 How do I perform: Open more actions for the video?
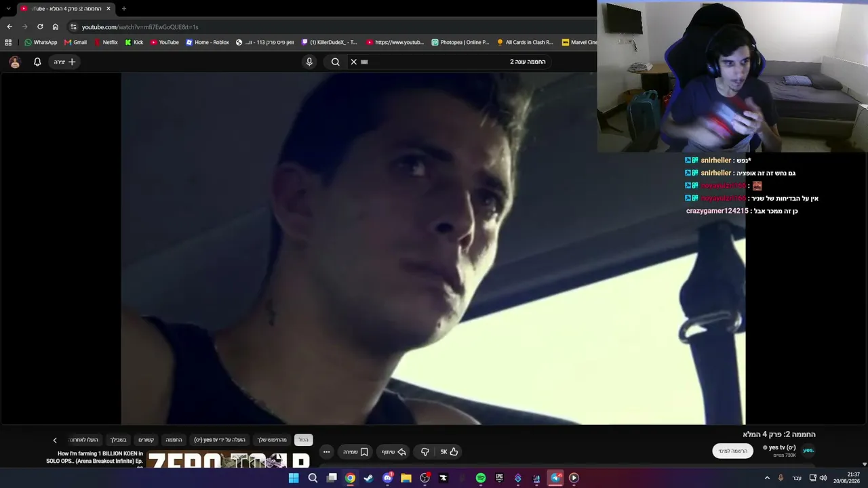coord(326,452)
